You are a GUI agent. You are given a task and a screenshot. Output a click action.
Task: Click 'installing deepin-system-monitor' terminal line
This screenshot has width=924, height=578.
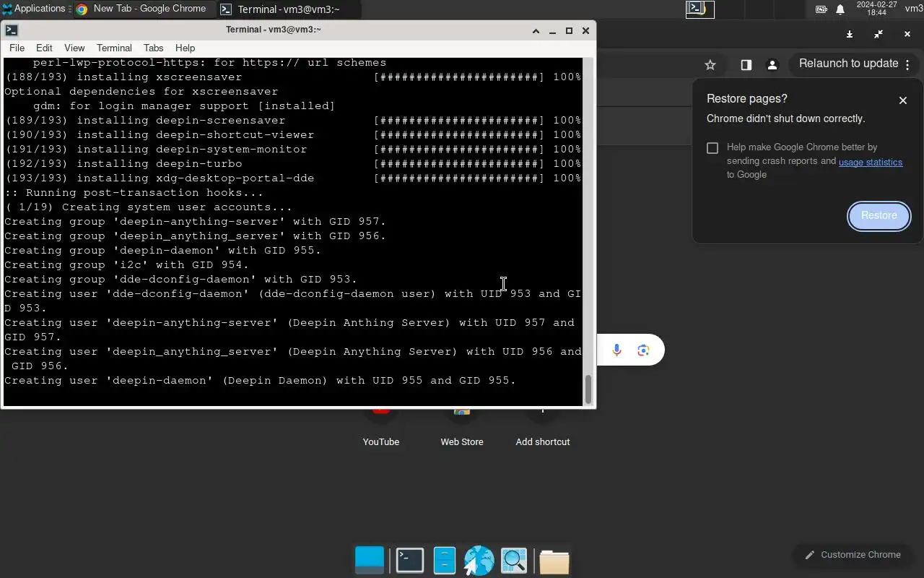[x=292, y=150]
